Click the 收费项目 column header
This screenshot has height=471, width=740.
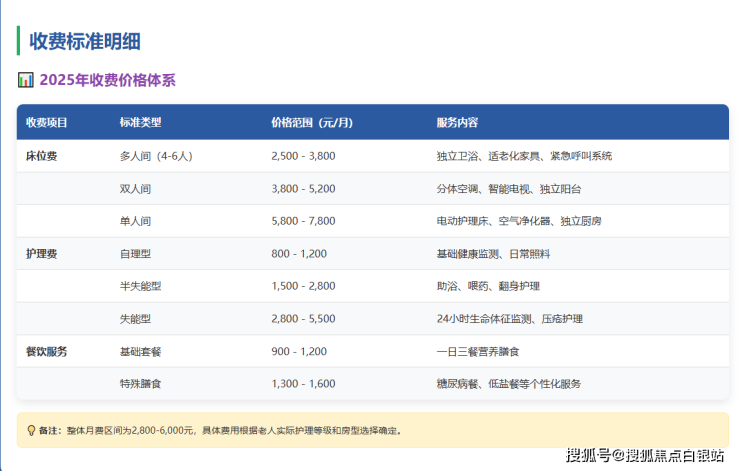coord(46,123)
